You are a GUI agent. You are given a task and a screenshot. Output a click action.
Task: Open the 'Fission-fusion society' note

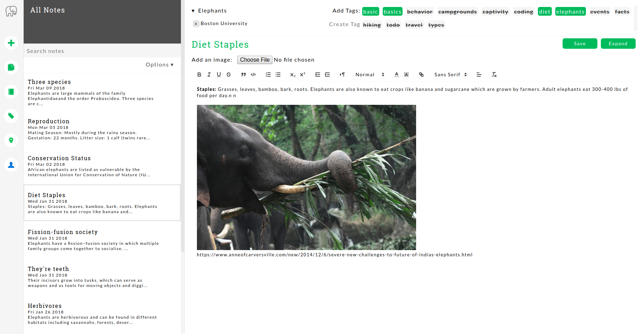click(x=63, y=232)
